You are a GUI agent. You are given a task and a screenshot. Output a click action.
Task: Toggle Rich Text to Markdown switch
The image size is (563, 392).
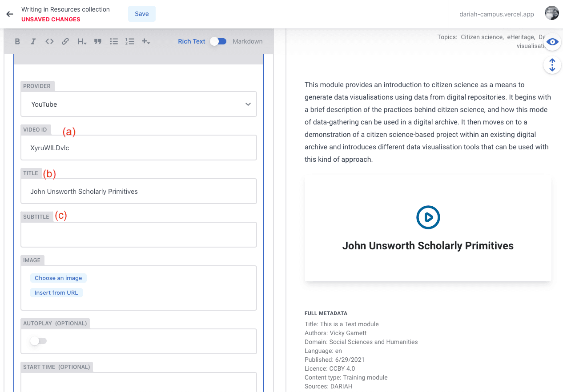tap(218, 41)
